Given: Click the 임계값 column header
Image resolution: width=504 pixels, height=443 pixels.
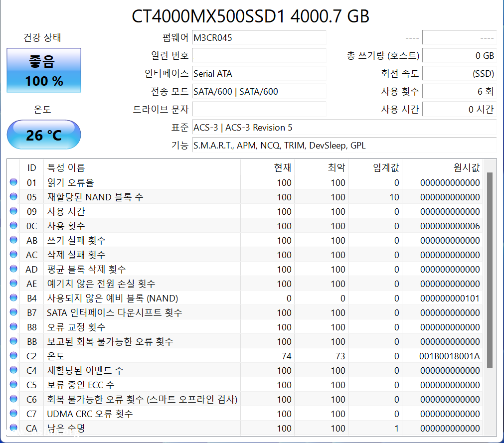Looking at the screenshot, I should point(375,167).
